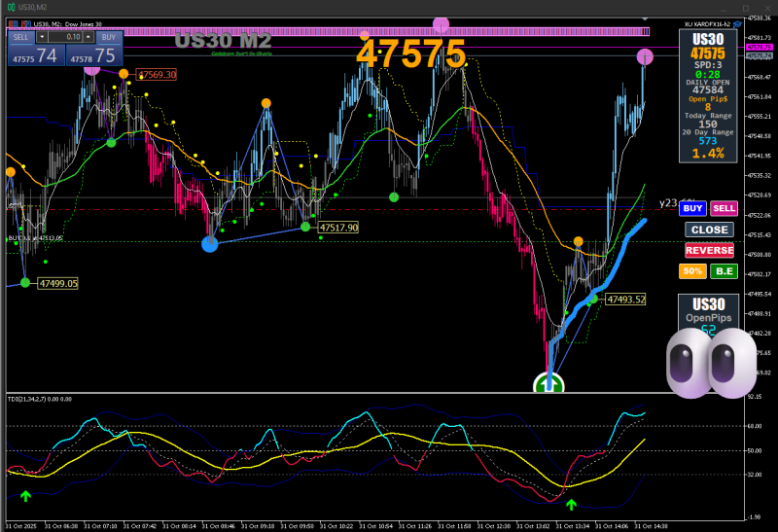This screenshot has width=778, height=532.
Task: Click the 47499.05 price label
Action: (x=58, y=283)
